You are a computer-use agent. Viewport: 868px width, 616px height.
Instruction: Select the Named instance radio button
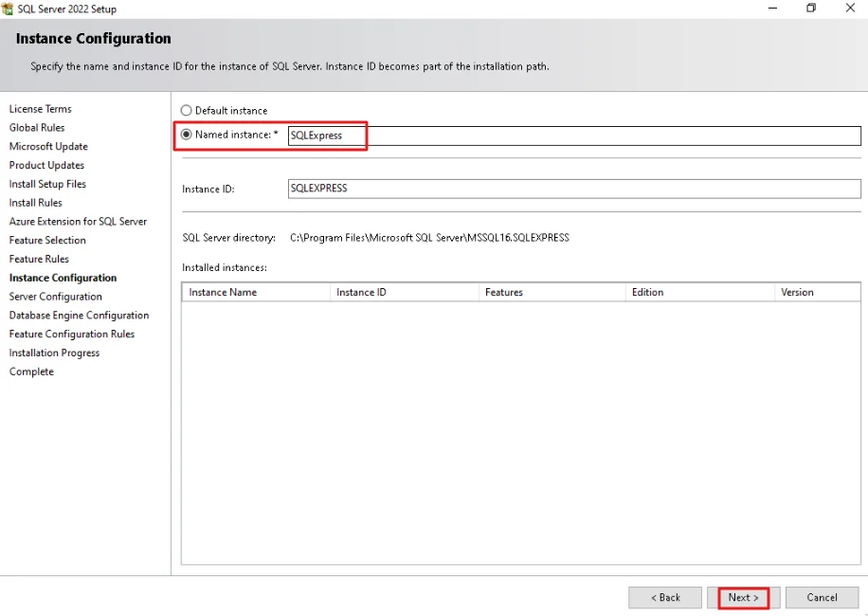tap(186, 135)
